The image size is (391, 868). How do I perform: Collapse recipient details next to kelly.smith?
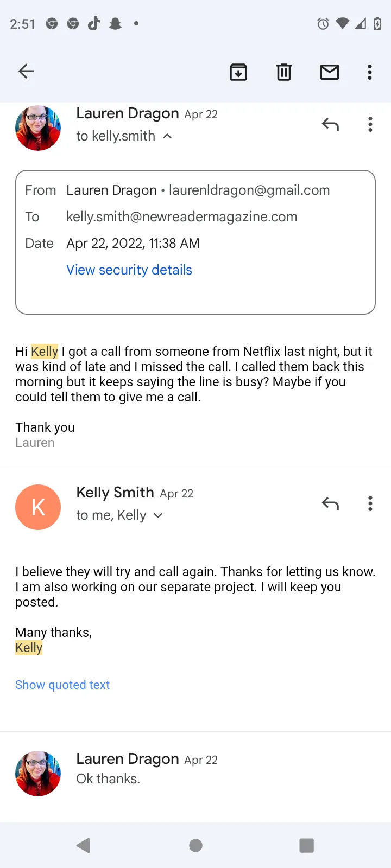[x=168, y=136]
